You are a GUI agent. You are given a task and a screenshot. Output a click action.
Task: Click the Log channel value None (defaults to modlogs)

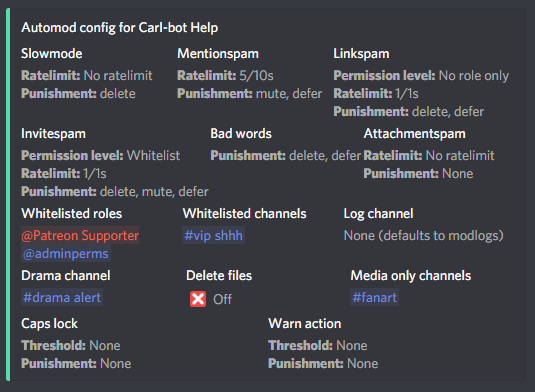423,235
